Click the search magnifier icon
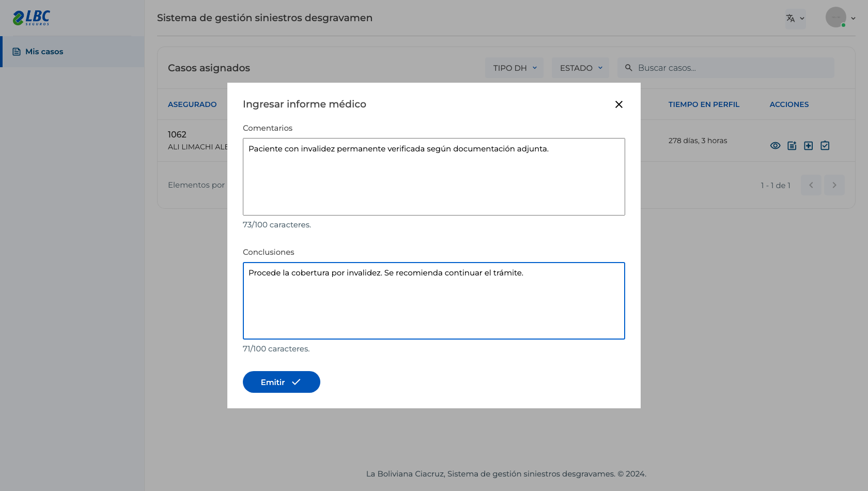Screen dimensions: 868x491 pos(629,68)
